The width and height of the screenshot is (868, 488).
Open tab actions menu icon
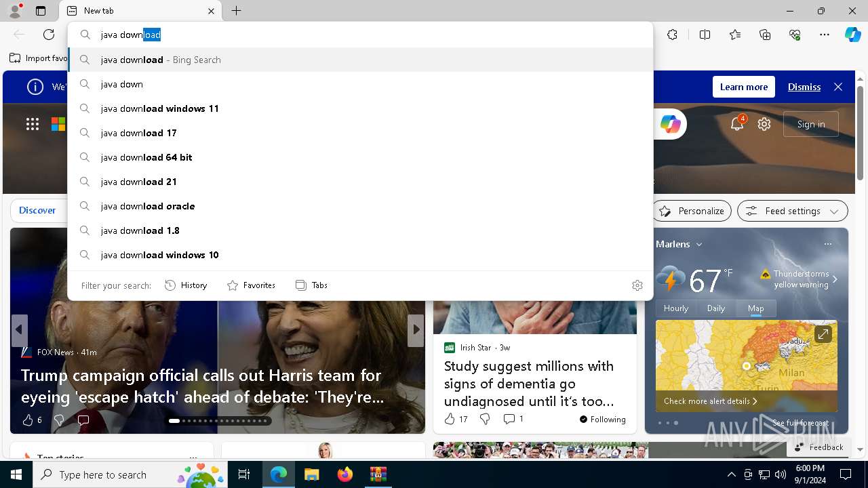pyautogui.click(x=41, y=11)
